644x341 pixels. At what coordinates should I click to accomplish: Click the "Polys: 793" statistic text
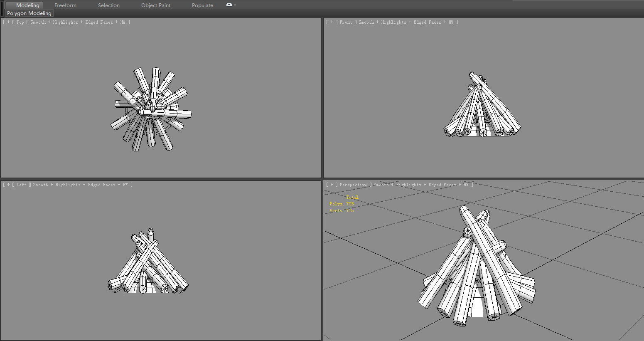coord(342,204)
